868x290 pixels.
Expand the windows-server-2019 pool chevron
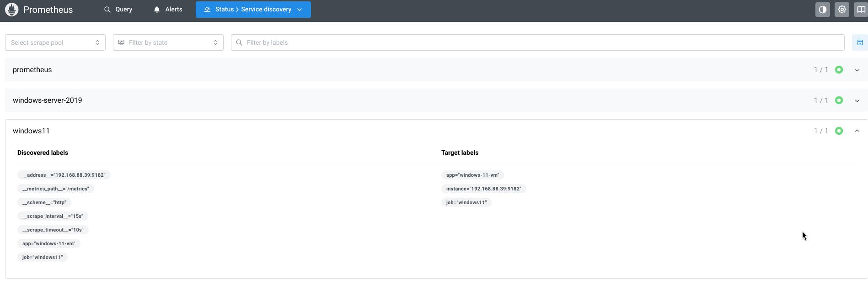[x=857, y=100]
